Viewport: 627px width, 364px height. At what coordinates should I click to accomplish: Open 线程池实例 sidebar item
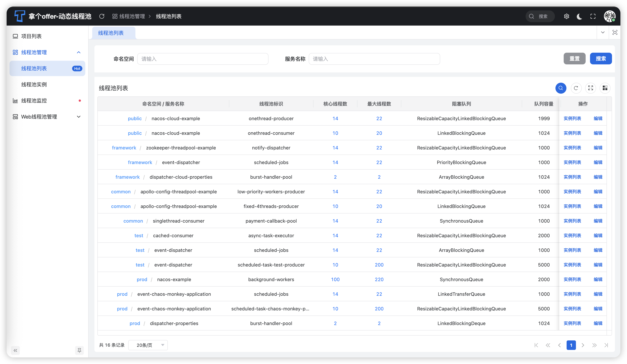pos(47,85)
